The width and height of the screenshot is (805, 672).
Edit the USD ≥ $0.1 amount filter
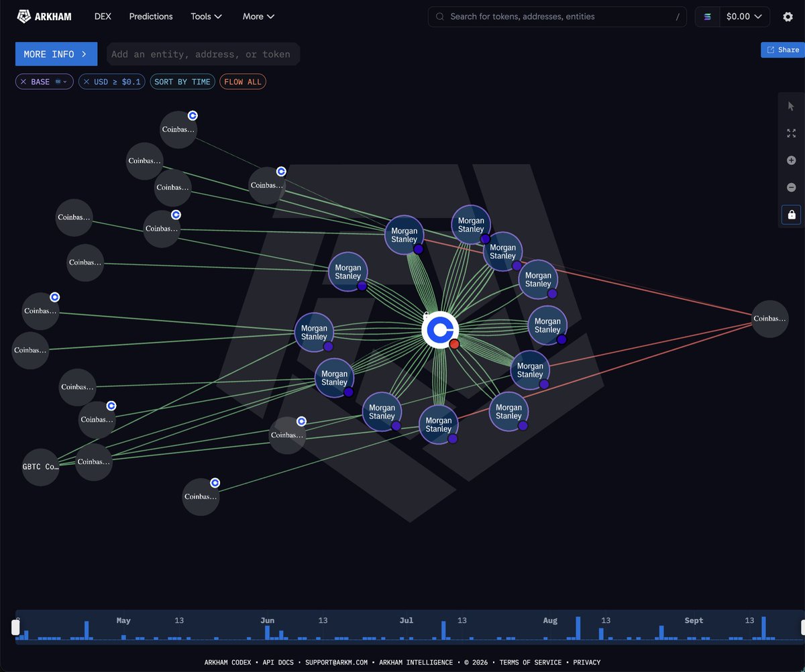click(x=117, y=82)
